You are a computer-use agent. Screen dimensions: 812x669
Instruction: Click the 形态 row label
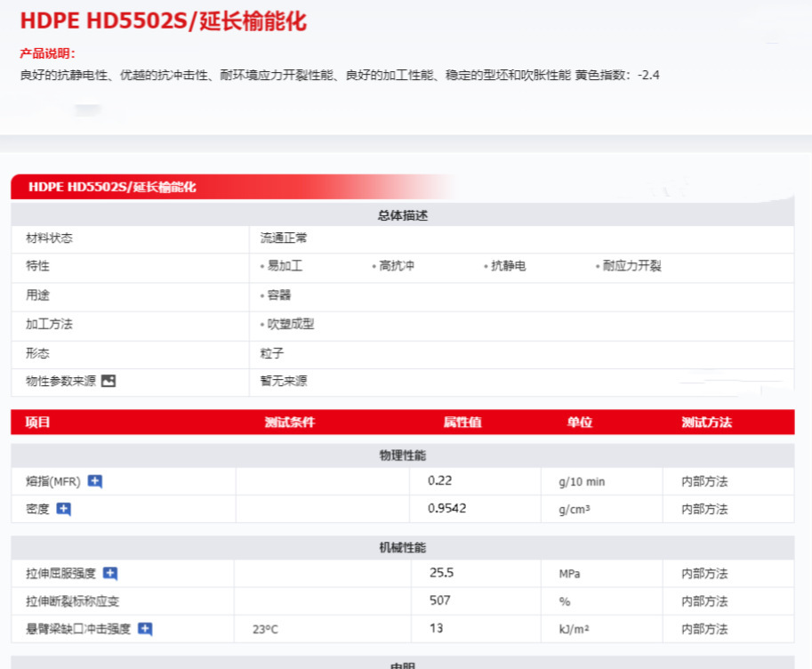click(38, 353)
